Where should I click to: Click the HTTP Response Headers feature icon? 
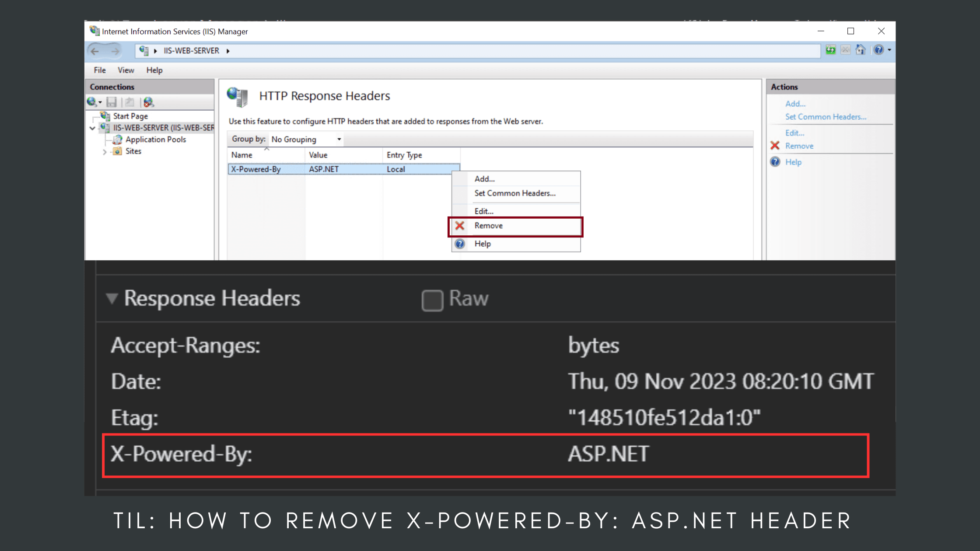237,97
